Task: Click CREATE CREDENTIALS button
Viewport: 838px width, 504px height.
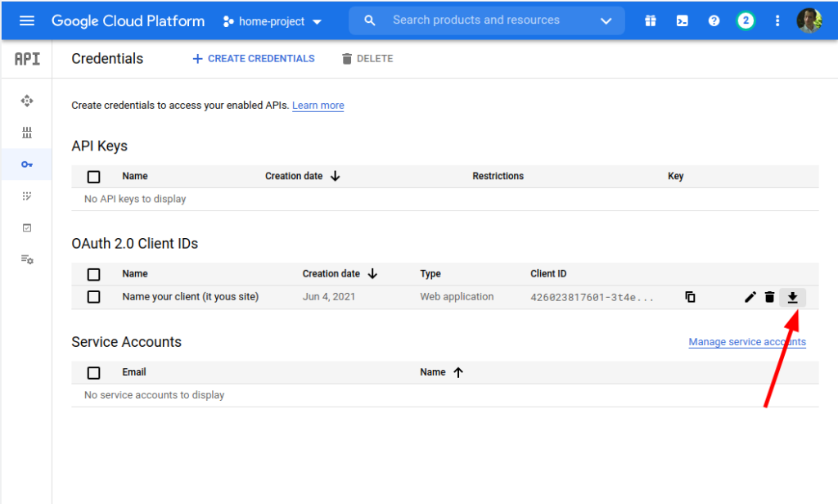Action: click(254, 59)
